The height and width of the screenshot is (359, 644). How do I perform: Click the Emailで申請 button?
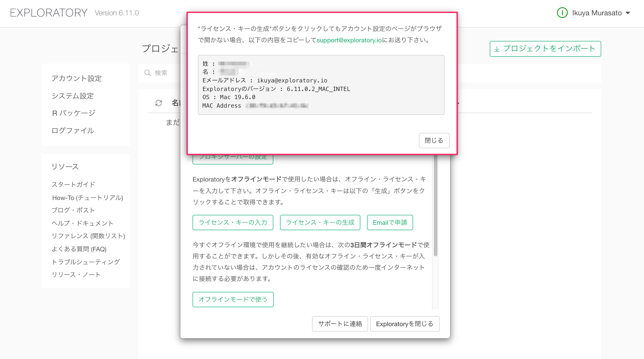coord(390,223)
